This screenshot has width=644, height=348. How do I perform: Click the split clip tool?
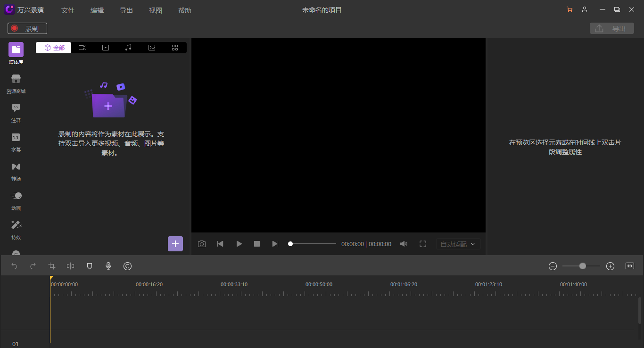(x=71, y=266)
